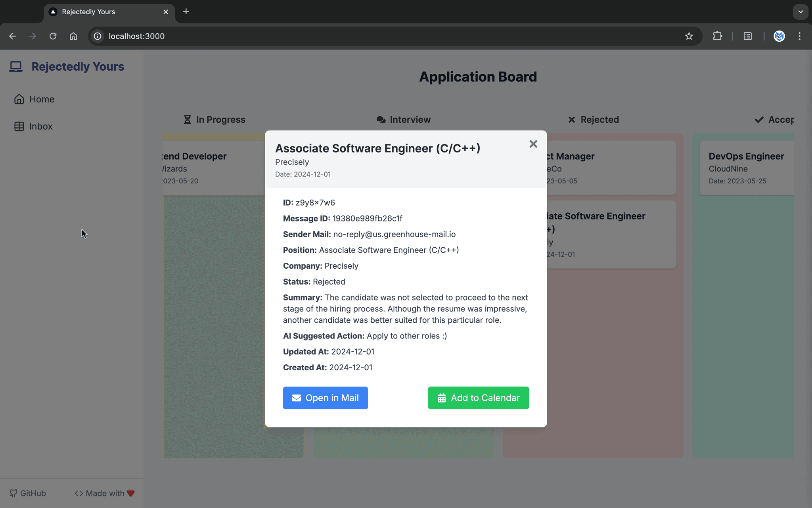Bookmark this page with star icon
812x508 pixels.
coord(689,36)
